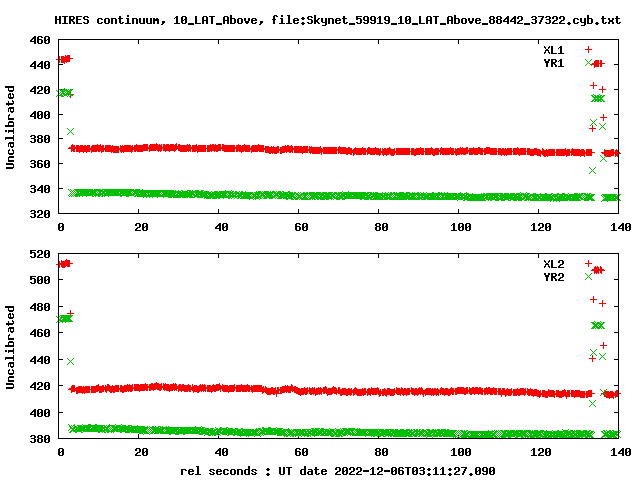Viewport: 640px width, 480px height.
Task: Click x-axis tick 20 under XL2/YR2 plot
Action: [x=141, y=452]
